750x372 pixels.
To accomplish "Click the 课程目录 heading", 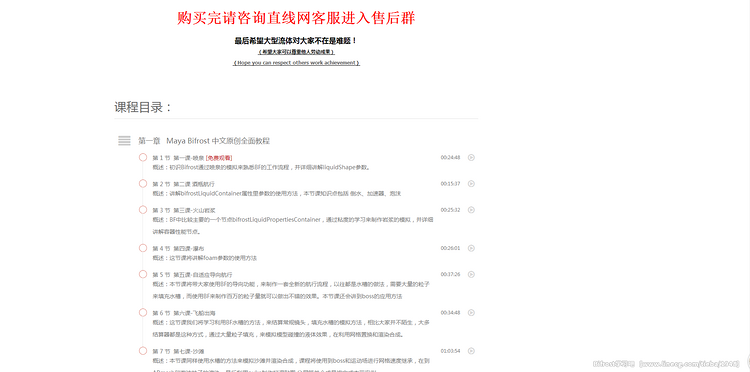I will coord(143,107).
